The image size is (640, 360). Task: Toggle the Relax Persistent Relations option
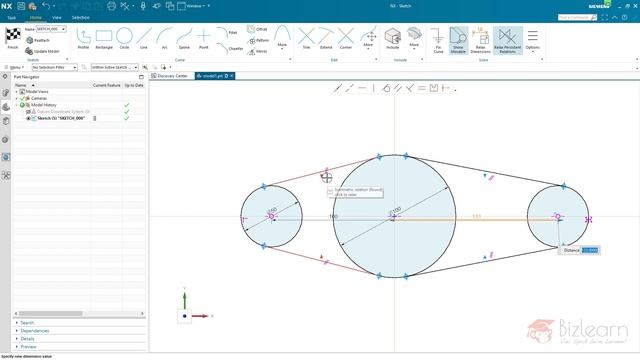(507, 40)
